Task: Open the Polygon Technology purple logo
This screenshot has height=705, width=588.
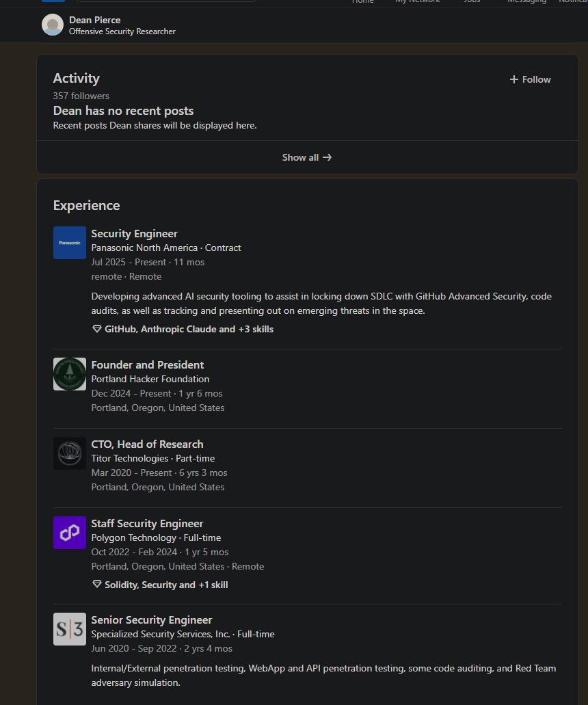Action: (70, 533)
